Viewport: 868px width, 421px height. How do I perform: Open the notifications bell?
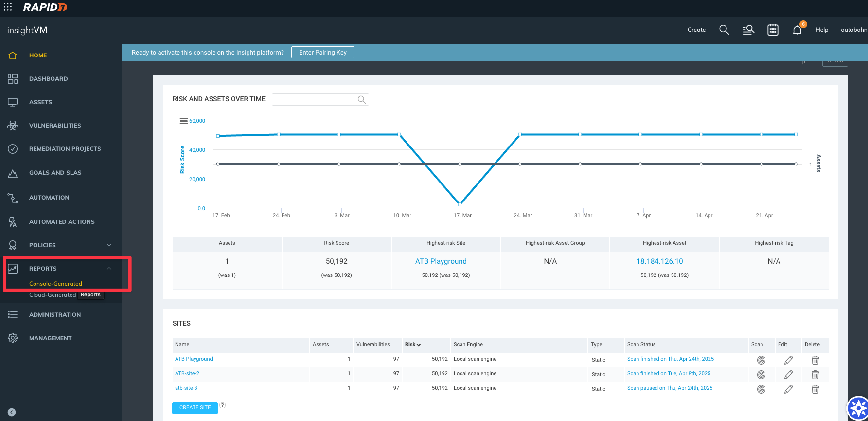[x=797, y=30]
